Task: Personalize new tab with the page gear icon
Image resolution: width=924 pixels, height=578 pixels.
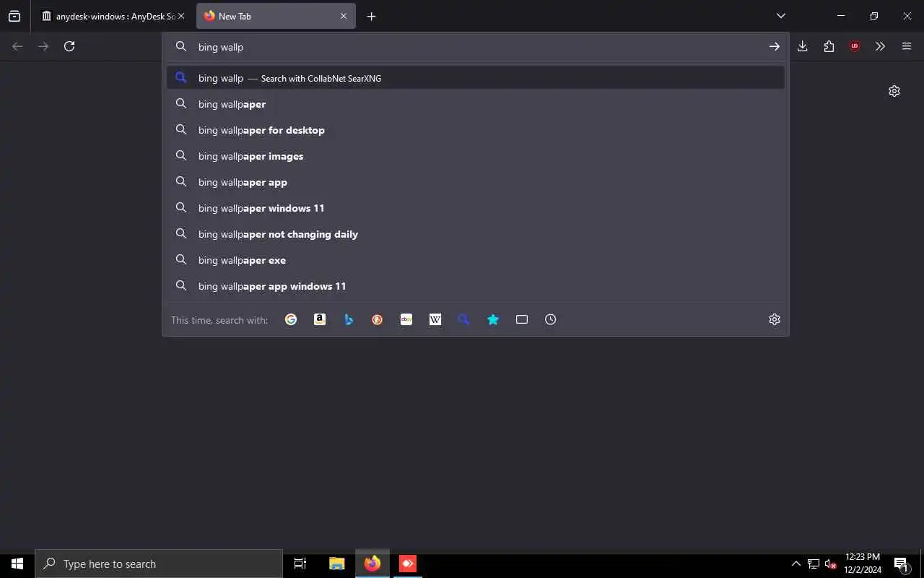Action: click(894, 91)
